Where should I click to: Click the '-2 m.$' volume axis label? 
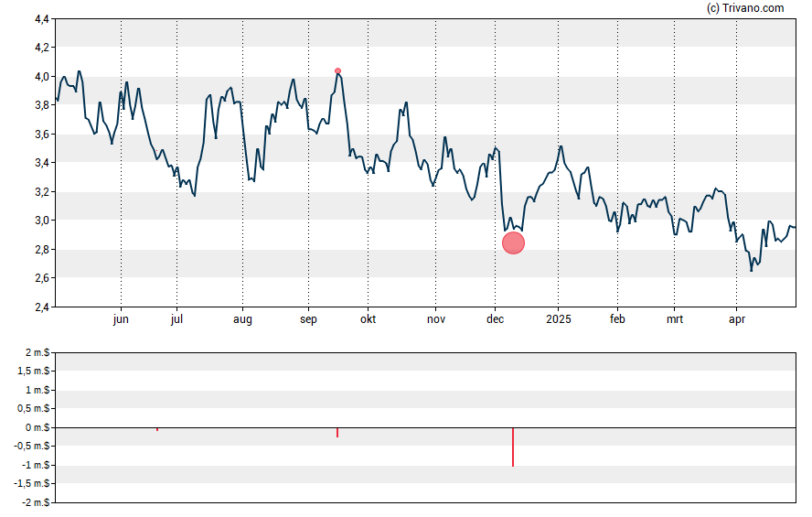pos(36,502)
